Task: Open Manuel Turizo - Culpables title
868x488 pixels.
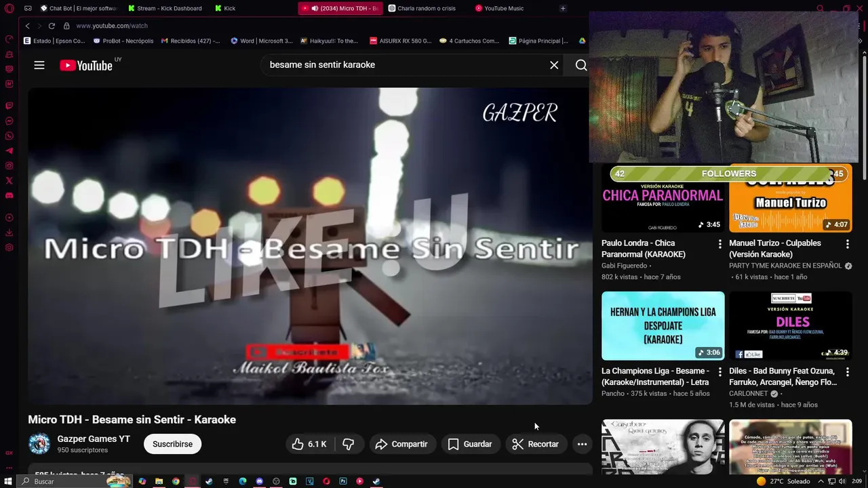Action: (775, 249)
